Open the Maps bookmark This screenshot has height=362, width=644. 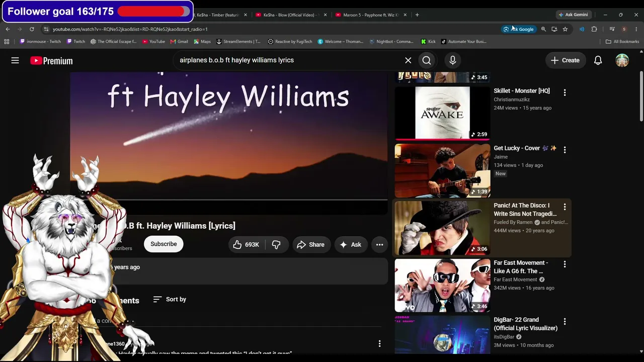point(202,42)
